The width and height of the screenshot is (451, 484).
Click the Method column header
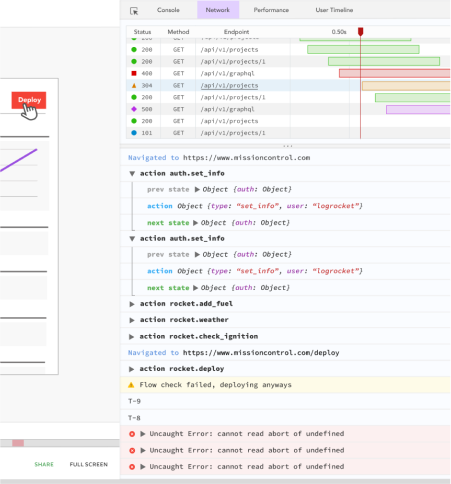pos(178,32)
